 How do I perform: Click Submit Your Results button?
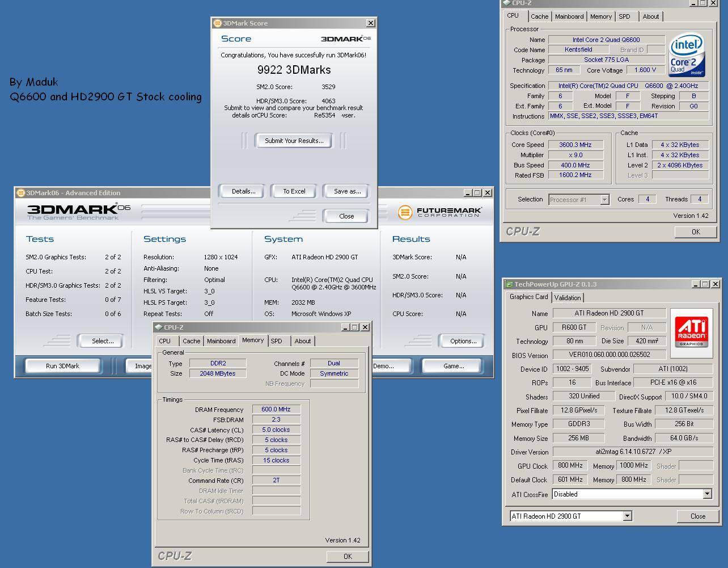click(x=294, y=141)
